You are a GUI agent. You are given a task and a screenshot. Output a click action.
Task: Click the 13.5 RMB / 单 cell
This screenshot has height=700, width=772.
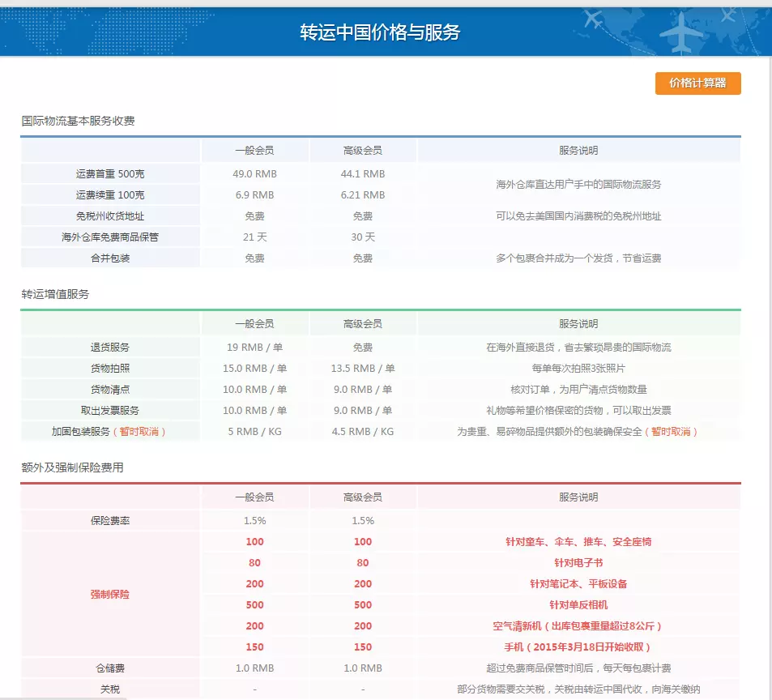363,369
